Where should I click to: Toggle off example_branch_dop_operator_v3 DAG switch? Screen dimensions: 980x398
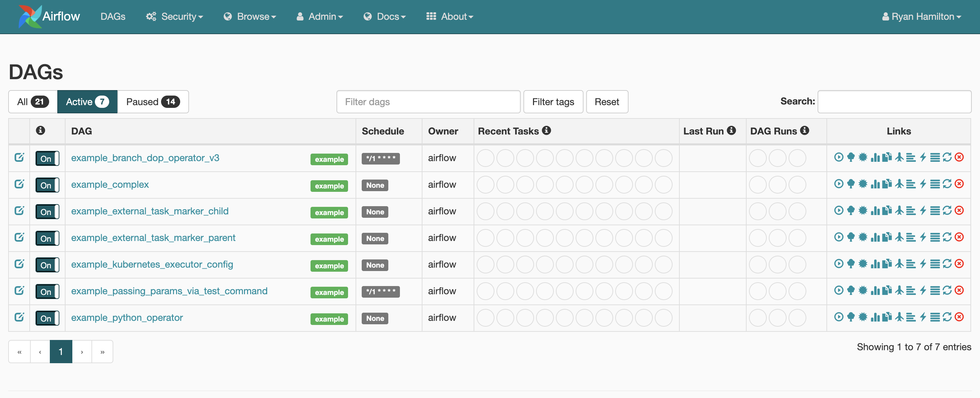pos(47,158)
